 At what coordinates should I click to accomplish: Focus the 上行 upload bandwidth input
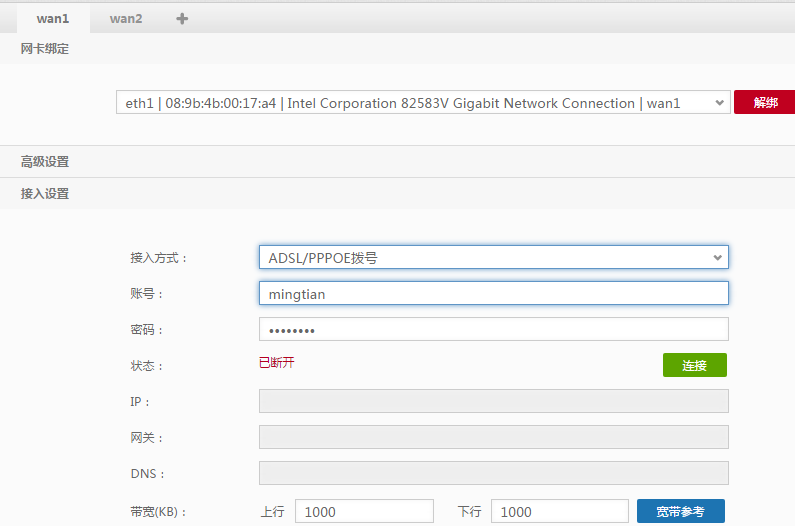(x=364, y=511)
